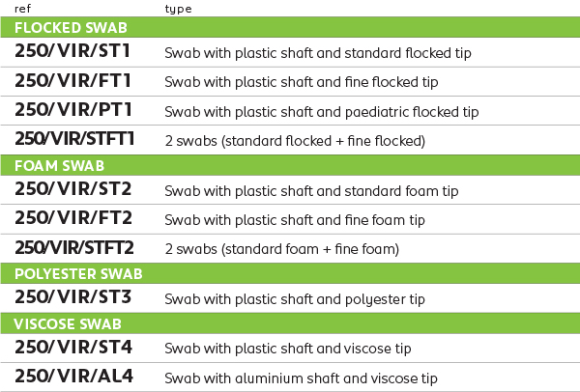Click the aluminium shaft viscose tip description
Screen dimensions: 580x392
click(x=301, y=378)
